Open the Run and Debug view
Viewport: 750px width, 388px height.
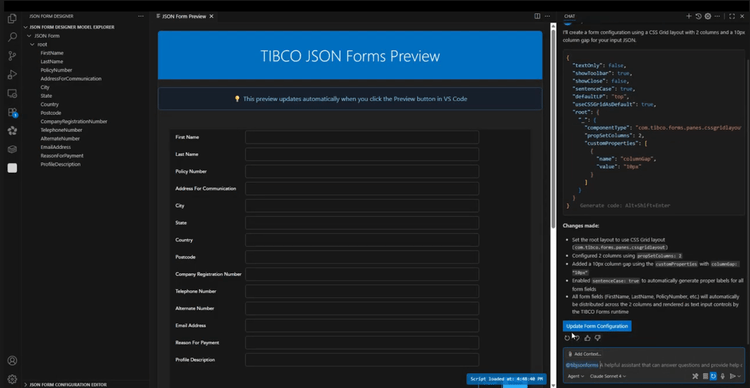[x=12, y=75]
